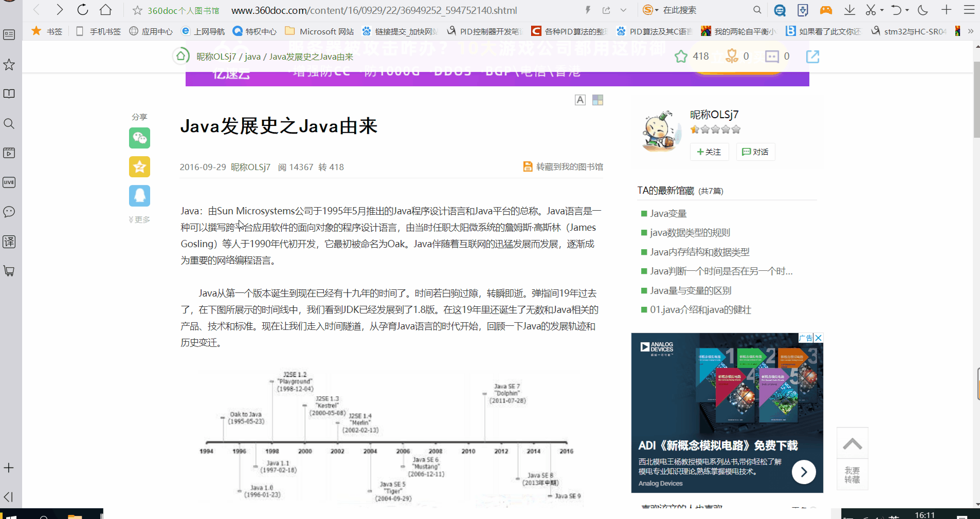Change font size with the A icon
The height and width of the screenshot is (519, 980).
click(580, 100)
